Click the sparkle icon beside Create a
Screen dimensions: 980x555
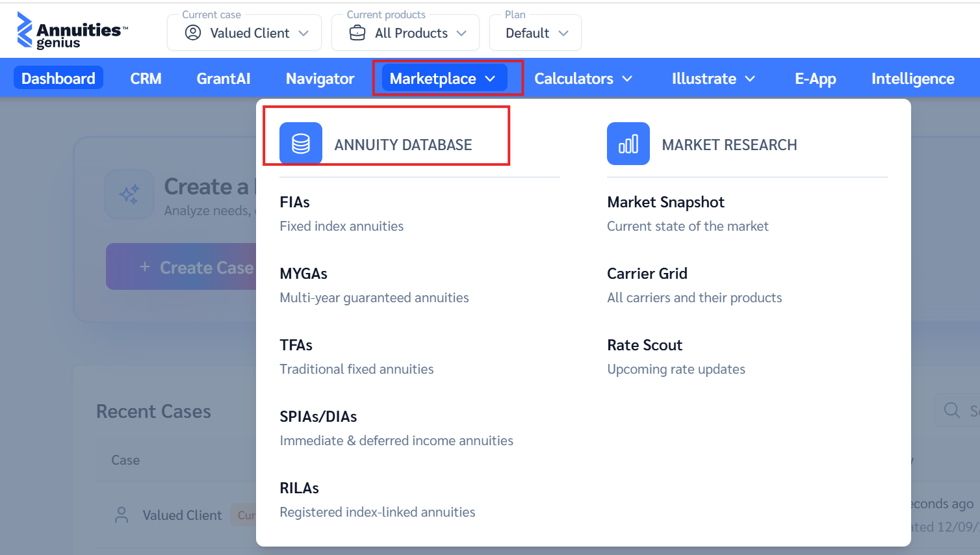tap(129, 194)
